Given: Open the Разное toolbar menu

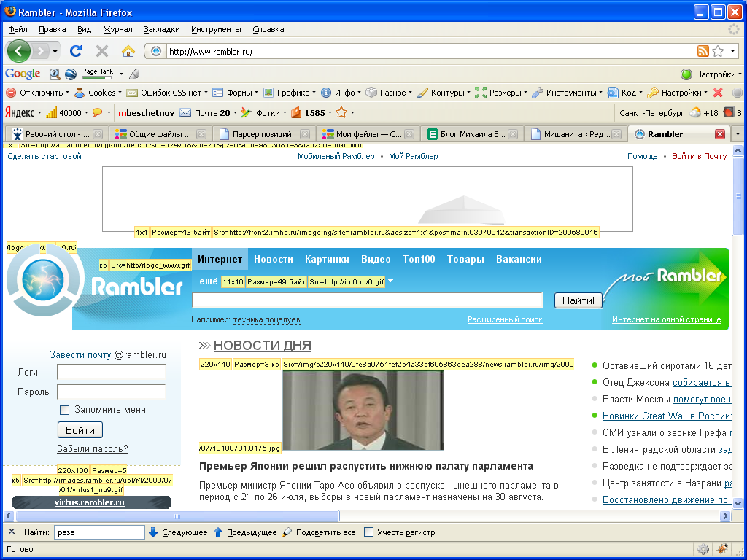Looking at the screenshot, I should 389,93.
